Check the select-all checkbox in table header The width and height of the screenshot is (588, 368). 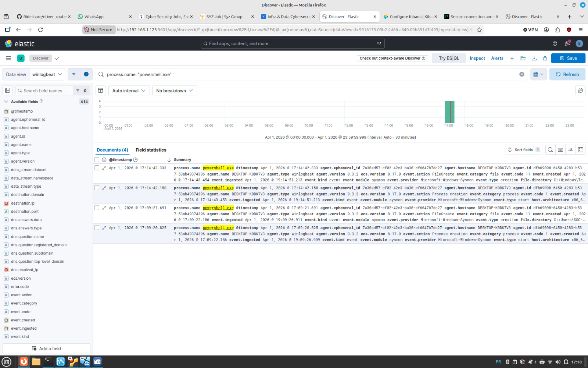point(97,159)
